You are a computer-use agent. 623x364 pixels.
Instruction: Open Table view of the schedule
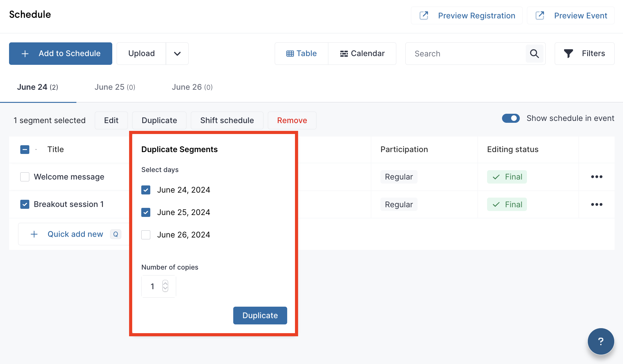coord(301,53)
